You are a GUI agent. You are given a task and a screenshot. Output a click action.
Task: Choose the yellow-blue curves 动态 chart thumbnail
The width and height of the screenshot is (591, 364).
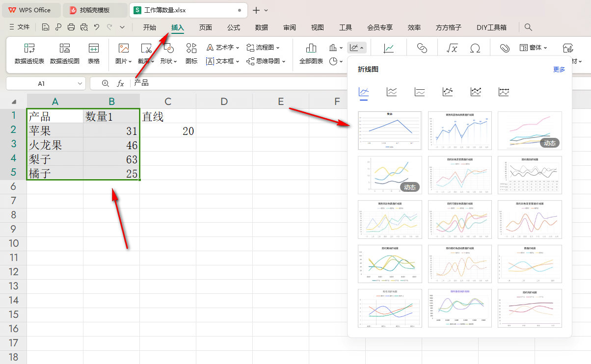coord(390,175)
